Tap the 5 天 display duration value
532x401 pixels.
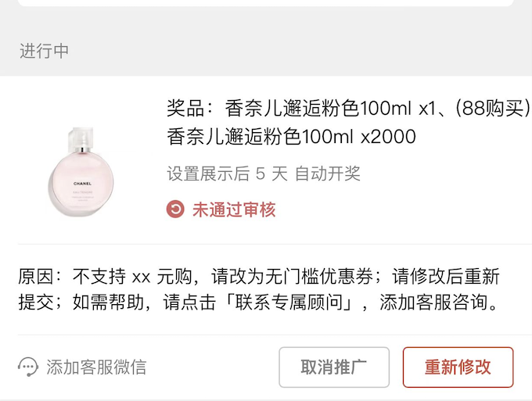pos(272,174)
